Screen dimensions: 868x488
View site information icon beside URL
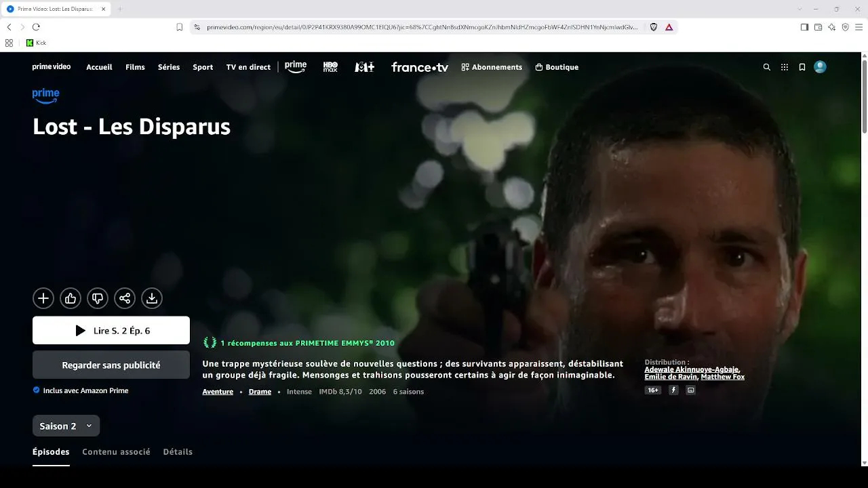197,27
